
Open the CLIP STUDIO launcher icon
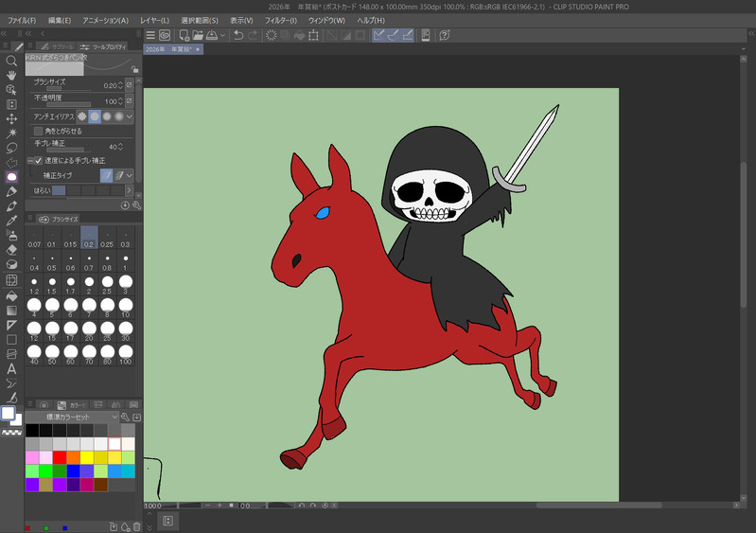pyautogui.click(x=164, y=36)
